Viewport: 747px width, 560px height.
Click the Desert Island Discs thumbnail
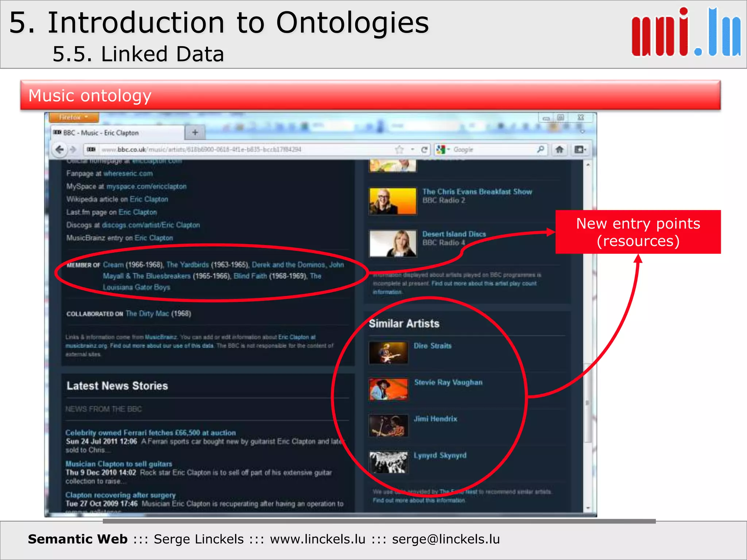[x=392, y=243]
